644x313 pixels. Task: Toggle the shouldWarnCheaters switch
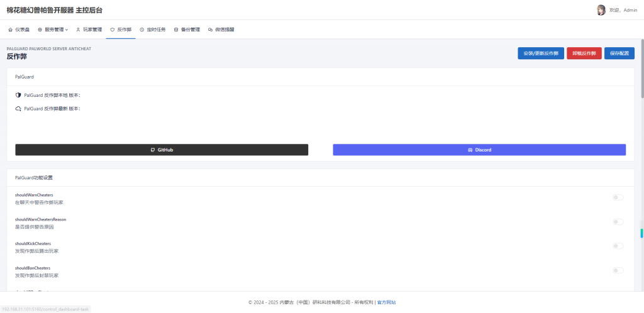click(x=618, y=197)
